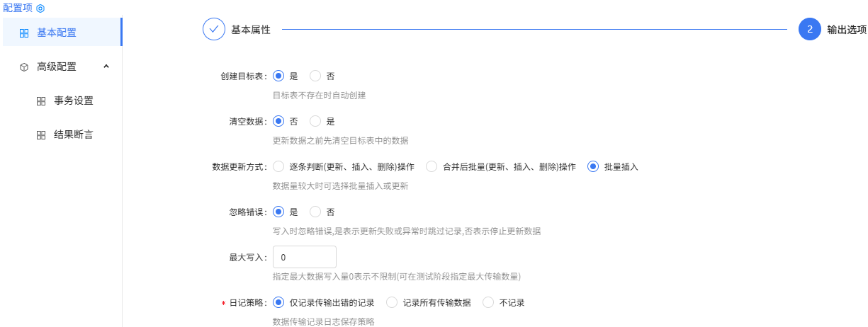868x327 pixels.
Task: Click hint text 更新数据之前先清空目标表中的数据
Action: coord(341,140)
